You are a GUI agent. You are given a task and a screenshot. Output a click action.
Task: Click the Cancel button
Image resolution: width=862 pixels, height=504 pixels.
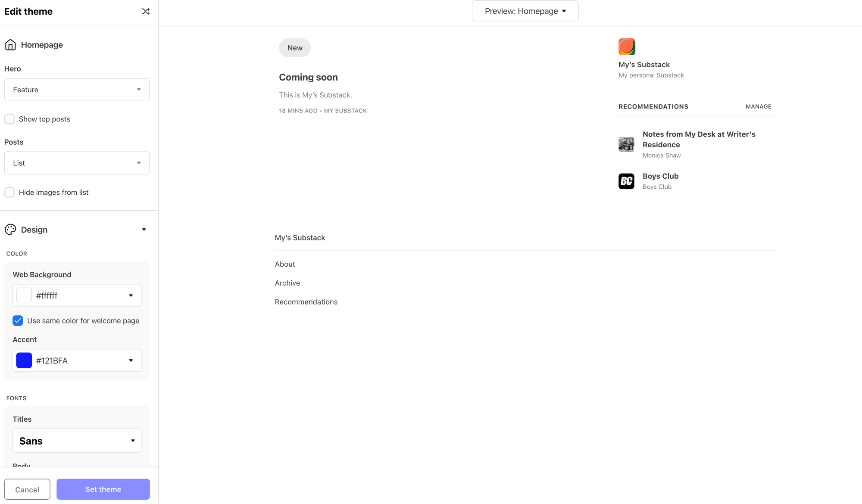[x=27, y=489]
